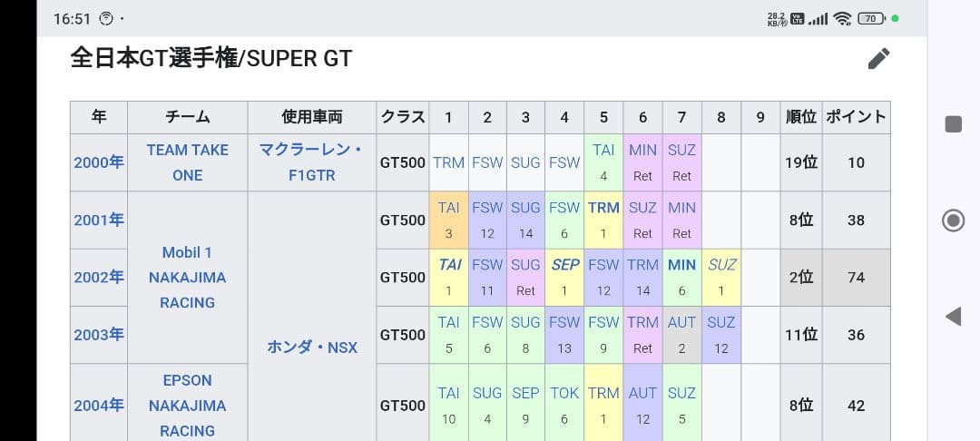Open the TEAM TAKE ONE link
The height and width of the screenshot is (441, 980).
(x=187, y=162)
